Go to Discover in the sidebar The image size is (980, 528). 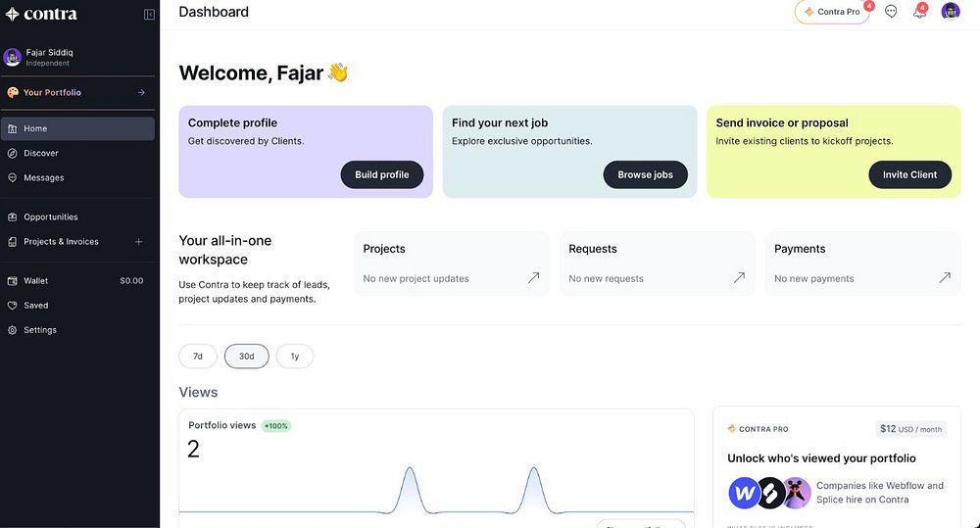click(78, 153)
